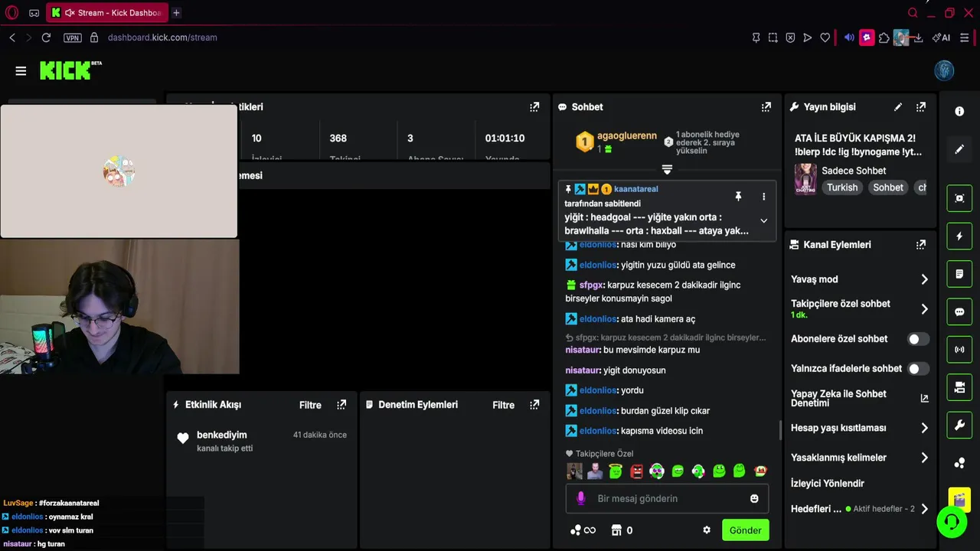Screen dimensions: 980x551
Task: Click the chat scrollbar
Action: 780,430
